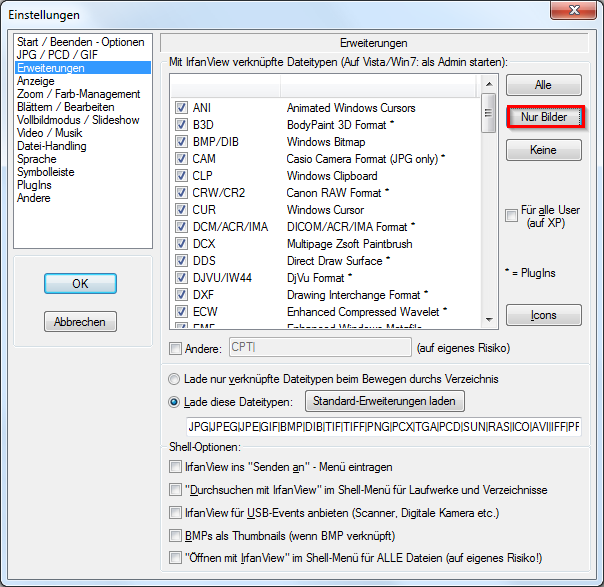
Task: Uncheck the BMP/DIB file type checkbox
Action: pyautogui.click(x=181, y=141)
